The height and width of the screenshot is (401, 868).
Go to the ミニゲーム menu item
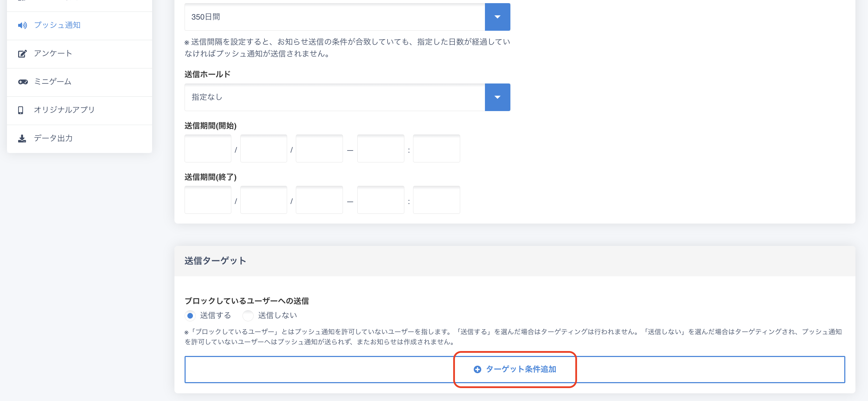(53, 82)
